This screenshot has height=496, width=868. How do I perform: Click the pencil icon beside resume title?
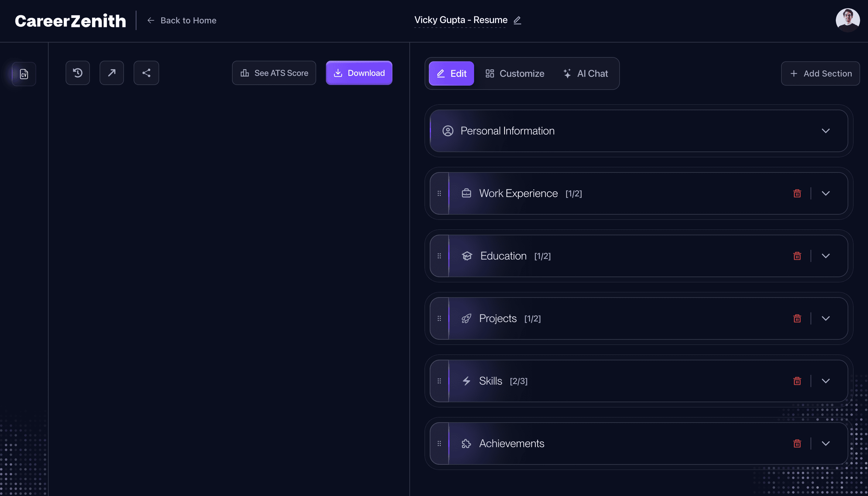517,20
